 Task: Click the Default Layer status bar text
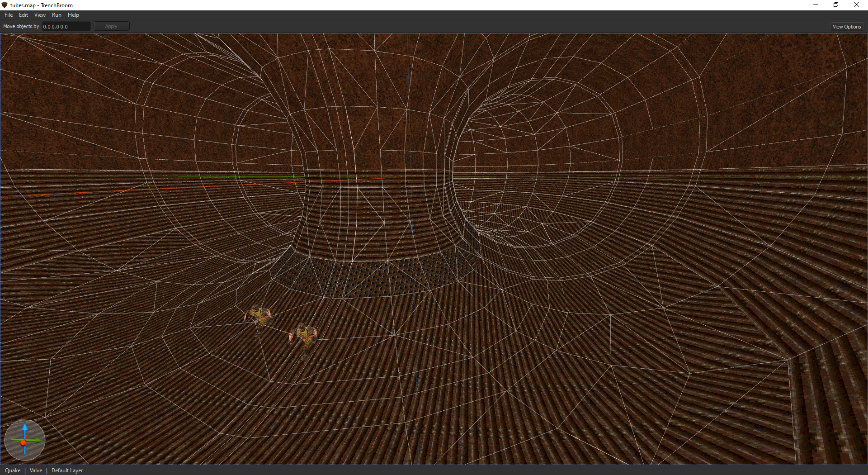tap(67, 470)
